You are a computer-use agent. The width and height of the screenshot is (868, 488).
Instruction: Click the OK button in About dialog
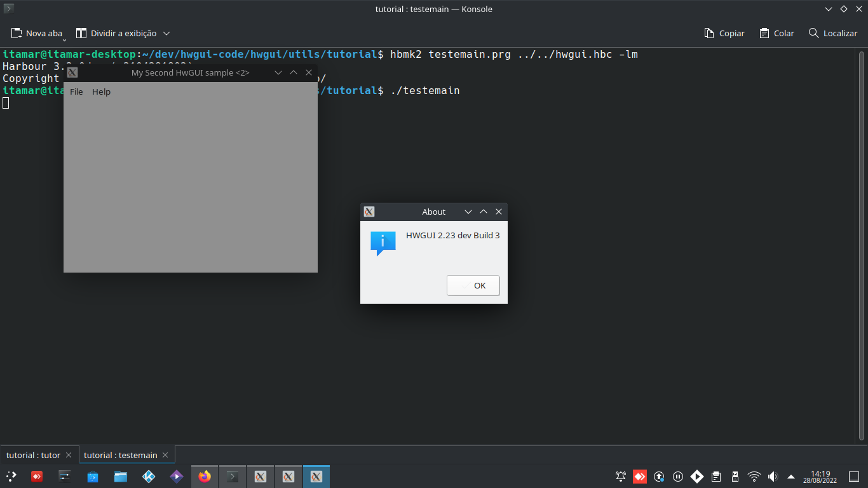point(473,285)
